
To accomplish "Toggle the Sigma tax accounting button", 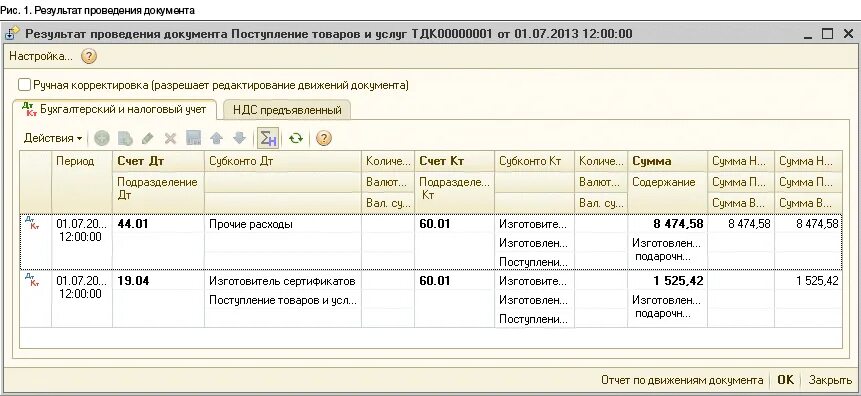I will pos(268,138).
